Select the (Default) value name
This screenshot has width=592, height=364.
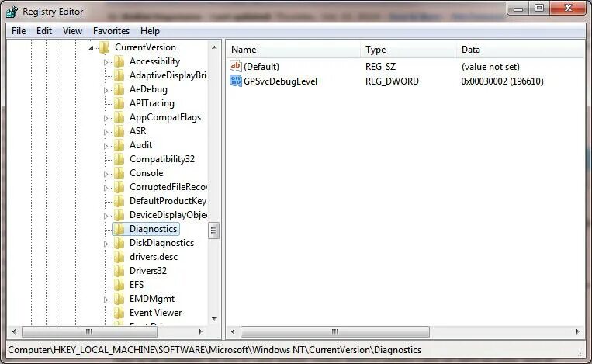pyautogui.click(x=261, y=67)
